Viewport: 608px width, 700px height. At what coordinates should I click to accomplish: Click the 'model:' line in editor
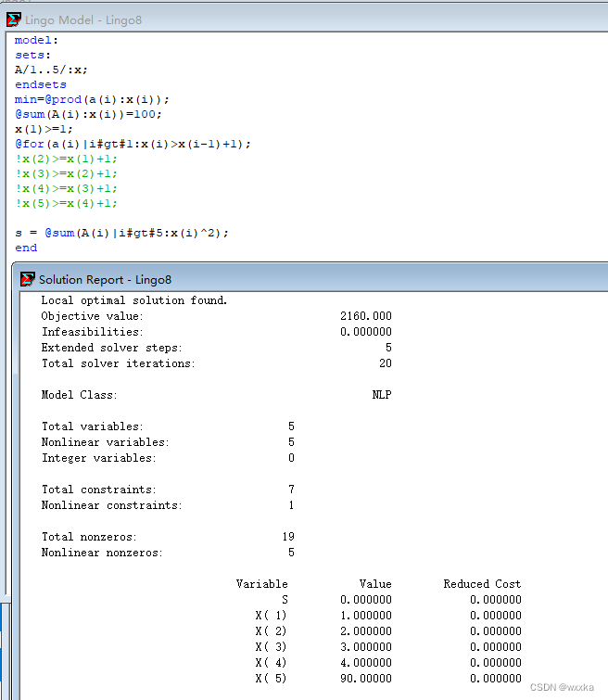36,40
